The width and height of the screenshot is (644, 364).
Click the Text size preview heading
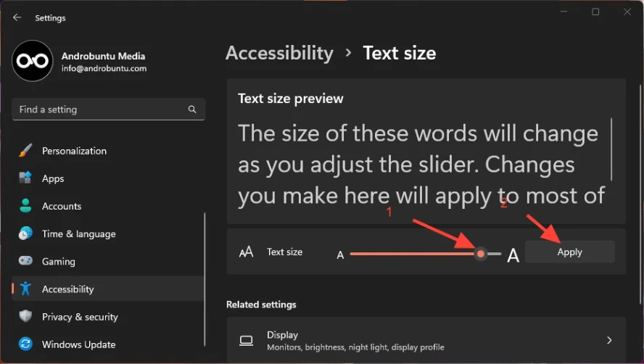point(290,99)
